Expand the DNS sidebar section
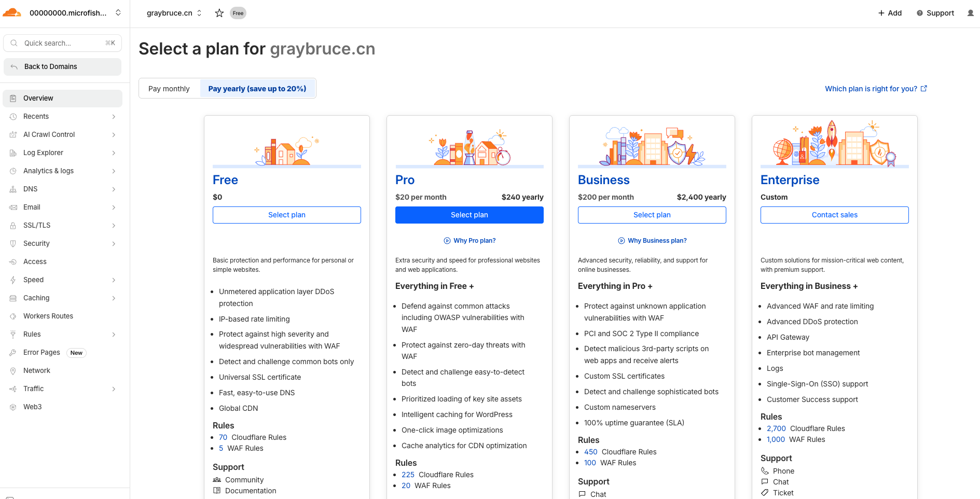This screenshot has width=980, height=499. pos(114,189)
